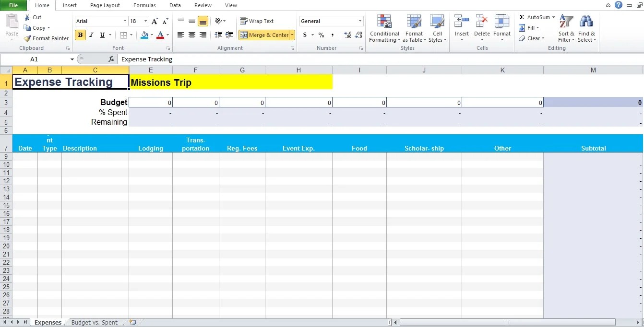Switch to the Data tab

tap(175, 5)
